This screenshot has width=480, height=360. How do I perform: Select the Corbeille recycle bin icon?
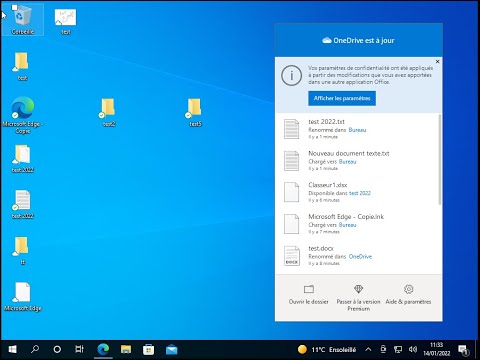[x=22, y=19]
